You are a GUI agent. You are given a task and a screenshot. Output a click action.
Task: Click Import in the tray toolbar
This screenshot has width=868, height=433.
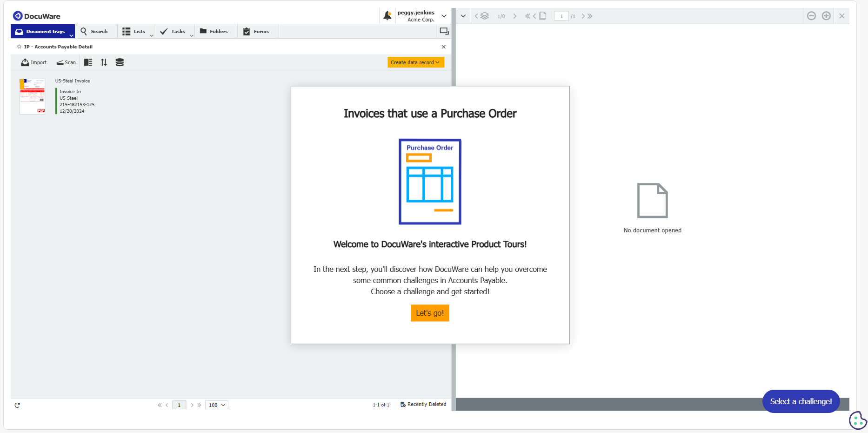pyautogui.click(x=34, y=62)
